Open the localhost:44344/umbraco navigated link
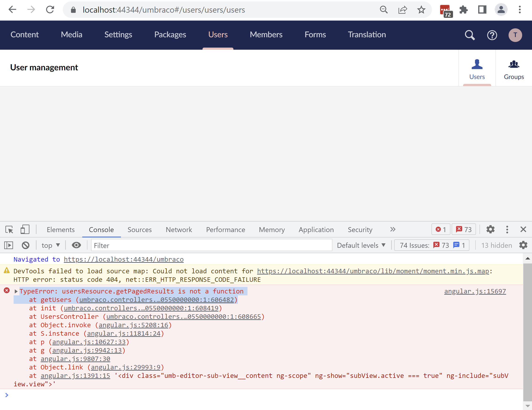This screenshot has height=410, width=532. 124,259
